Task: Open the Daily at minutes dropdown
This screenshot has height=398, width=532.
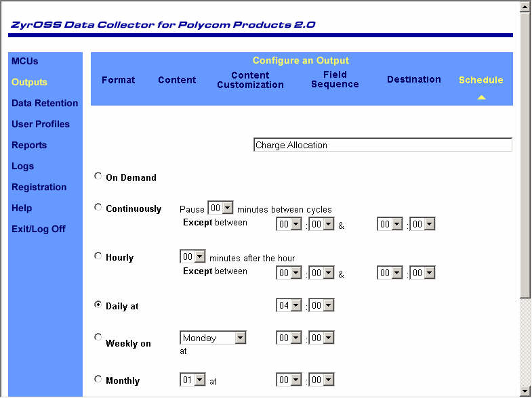Action: coord(321,305)
